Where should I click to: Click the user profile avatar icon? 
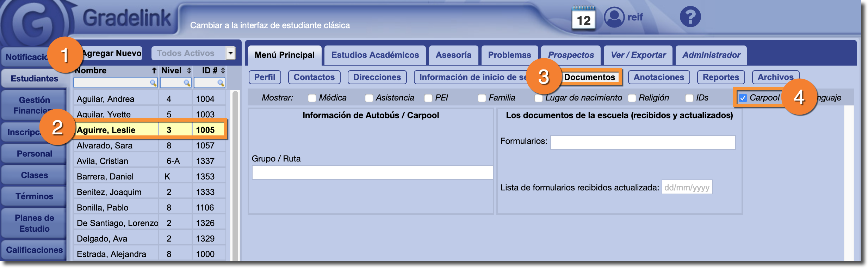(x=614, y=17)
